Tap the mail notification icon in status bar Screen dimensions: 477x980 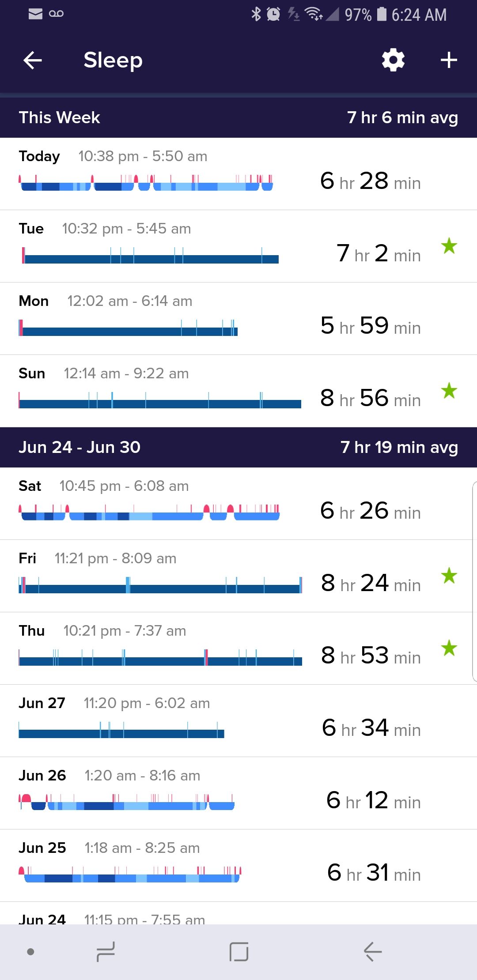click(35, 14)
